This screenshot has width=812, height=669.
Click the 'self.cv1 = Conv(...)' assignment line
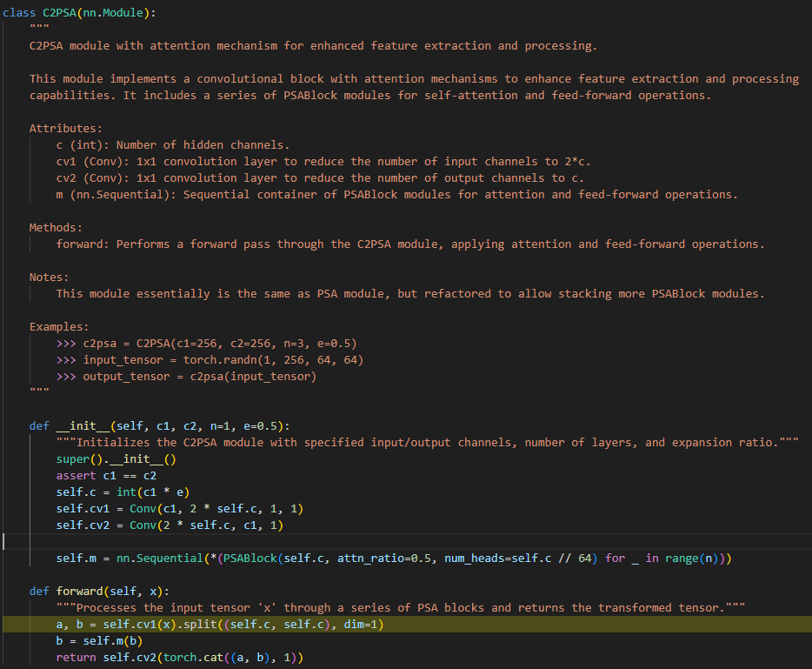tap(180, 509)
